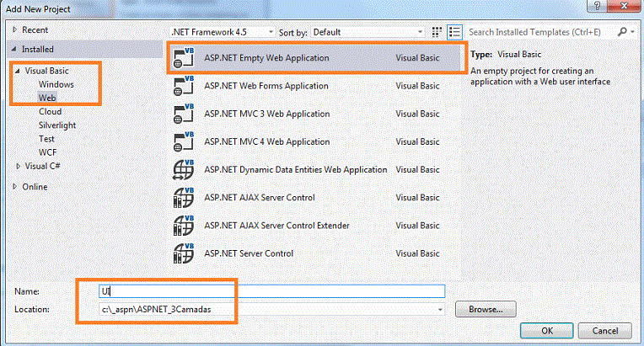644x346 pixels.
Task: Switch to medium icons list view
Action: point(454,32)
